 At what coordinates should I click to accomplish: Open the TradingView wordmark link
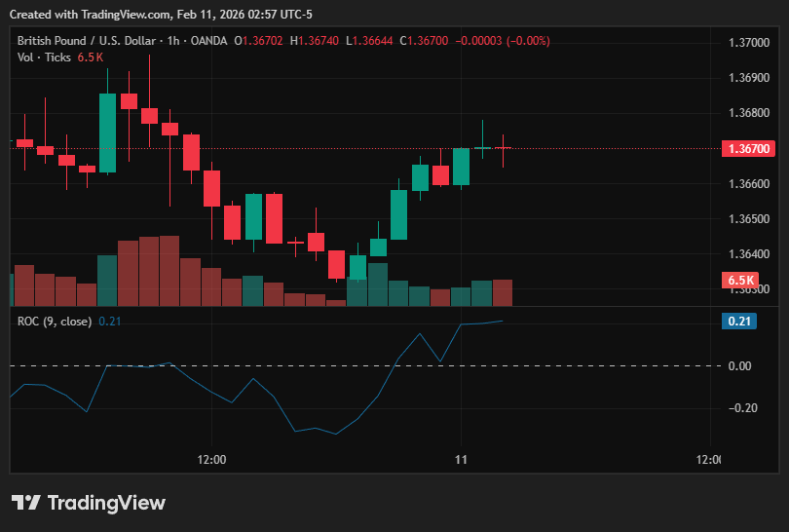pyautogui.click(x=106, y=503)
